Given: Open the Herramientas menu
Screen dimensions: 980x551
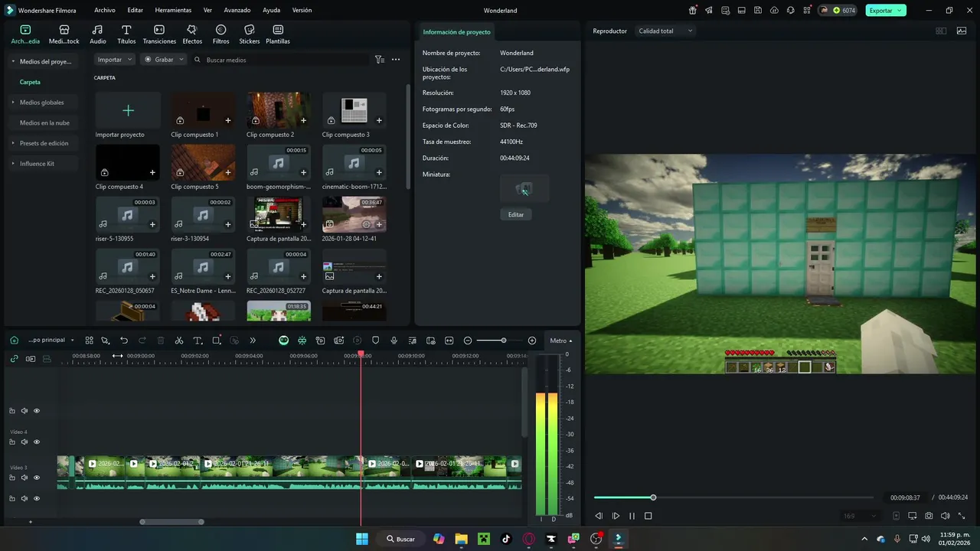Looking at the screenshot, I should [x=173, y=11].
